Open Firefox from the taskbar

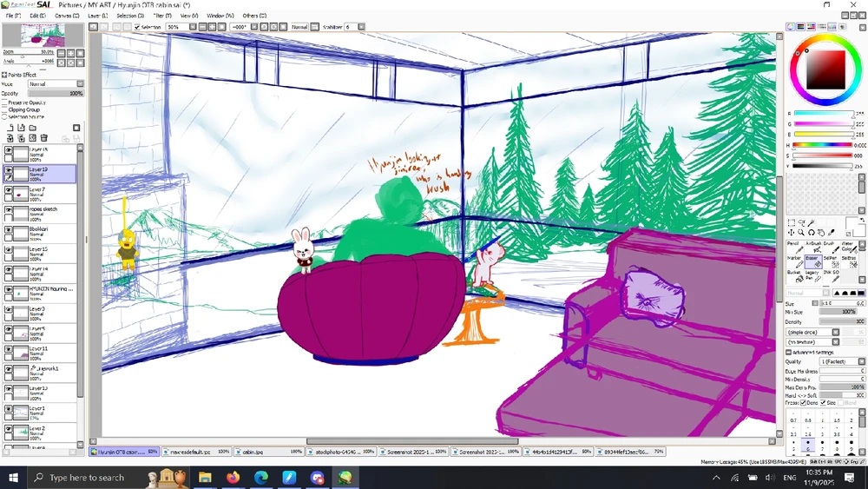[233, 478]
